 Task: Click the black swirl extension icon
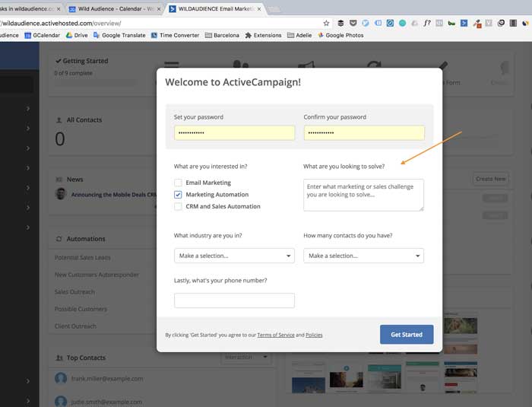501,23
